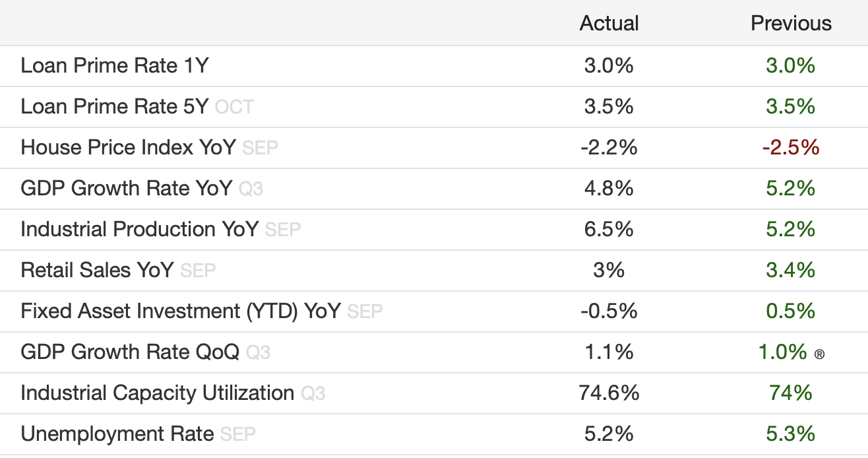This screenshot has width=868, height=458.
Task: Click Industrial Production YoY link
Action: [139, 229]
